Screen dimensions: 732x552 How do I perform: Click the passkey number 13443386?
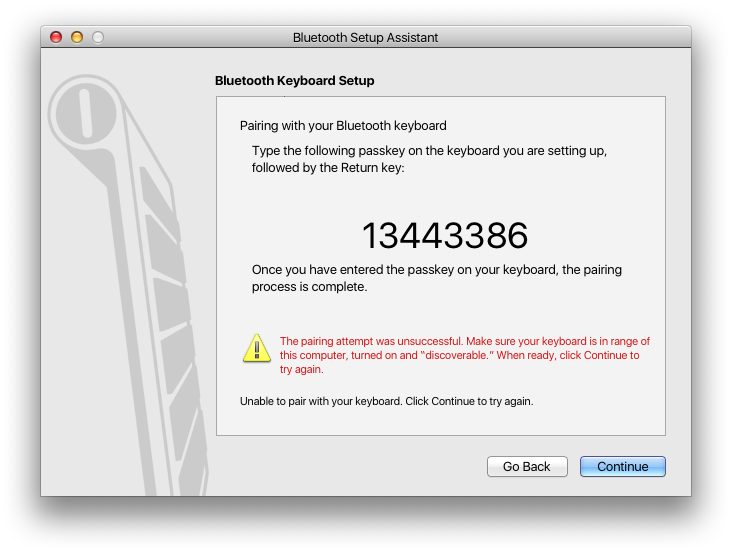pyautogui.click(x=444, y=236)
